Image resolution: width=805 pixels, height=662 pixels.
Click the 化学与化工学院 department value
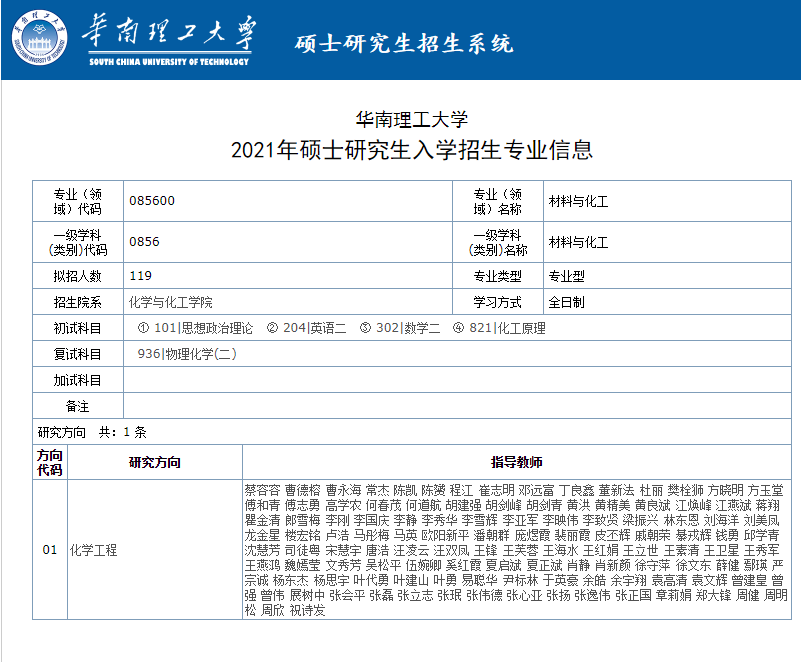pyautogui.click(x=170, y=302)
